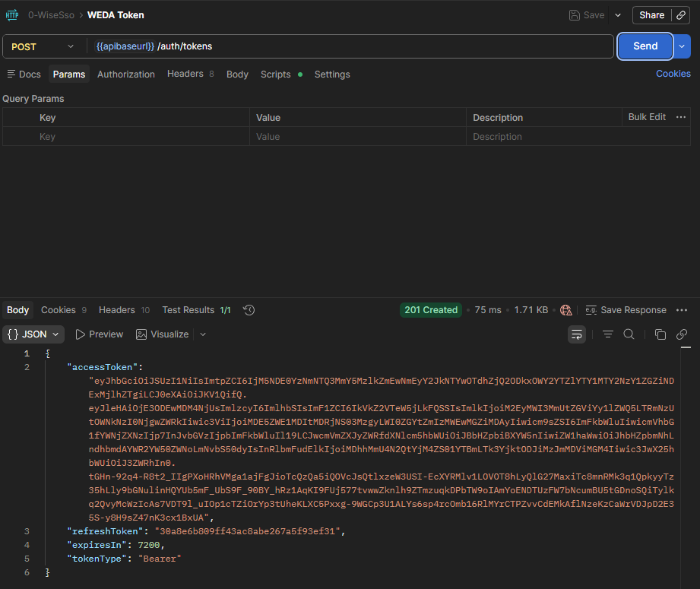This screenshot has height=589, width=700.
Task: Click the Save button text
Action: click(x=594, y=15)
